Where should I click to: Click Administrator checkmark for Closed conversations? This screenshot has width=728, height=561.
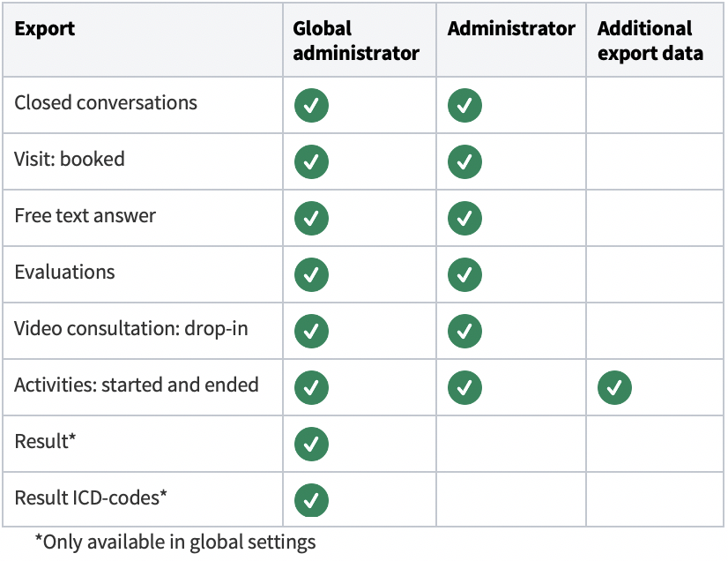464,106
